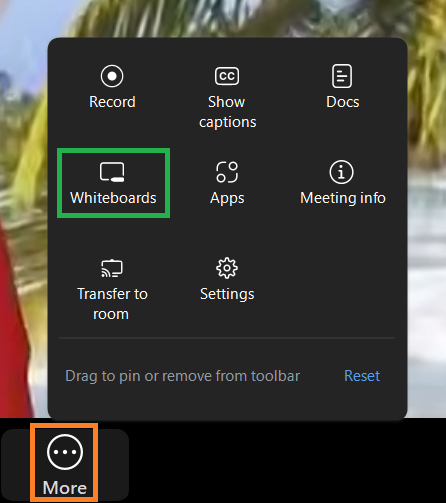This screenshot has width=446, height=503.
Task: Click the More button in the toolbar
Action: click(x=65, y=464)
